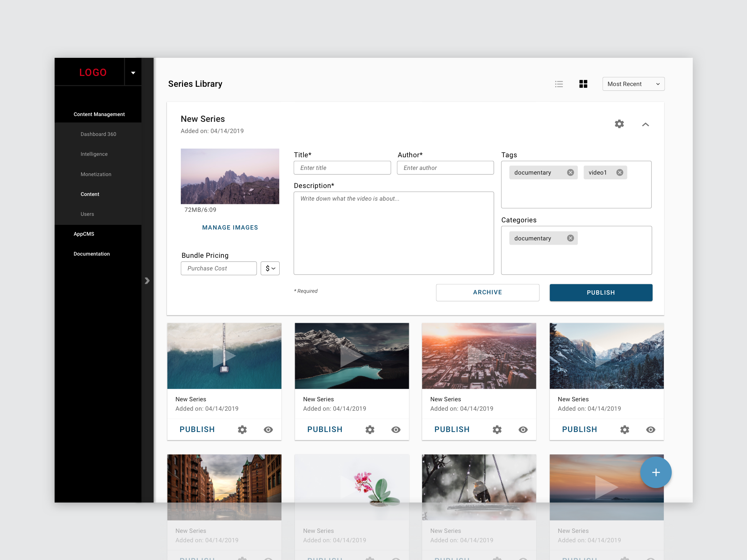The image size is (747, 560).
Task: Collapse the expanded New Series panel
Action: coord(645,124)
